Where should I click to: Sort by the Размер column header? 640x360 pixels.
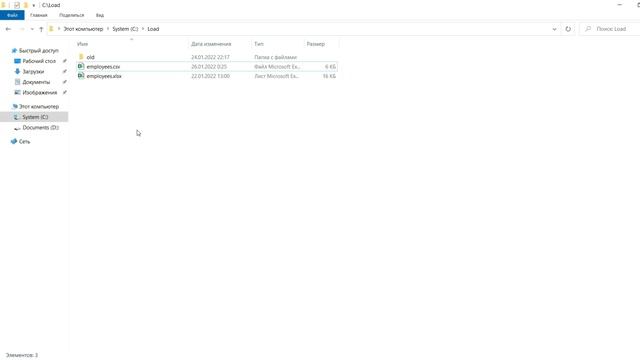click(x=316, y=44)
